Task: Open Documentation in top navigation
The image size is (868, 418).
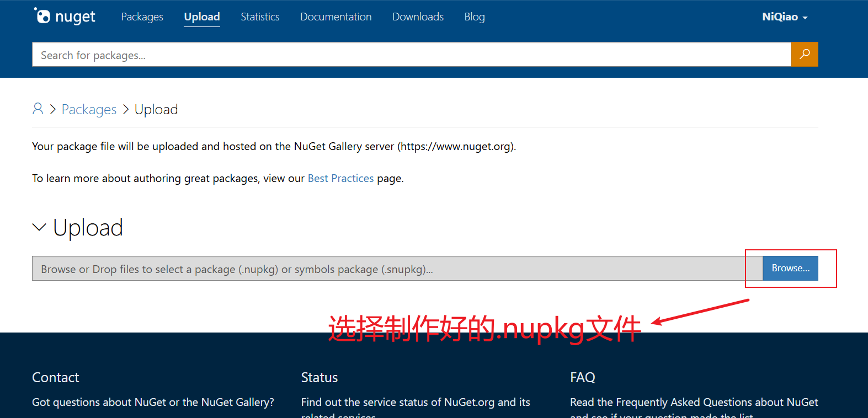Action: [336, 17]
